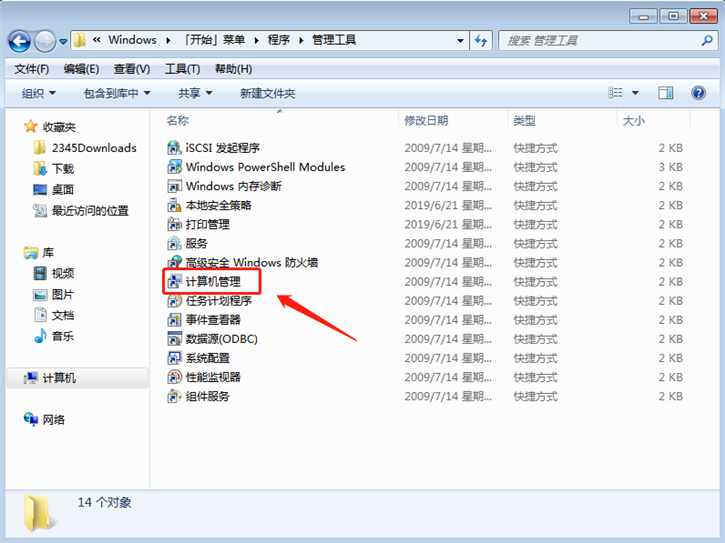
Task: Expand the arrow after 「开始」菜单 breadcrumb
Action: point(257,41)
